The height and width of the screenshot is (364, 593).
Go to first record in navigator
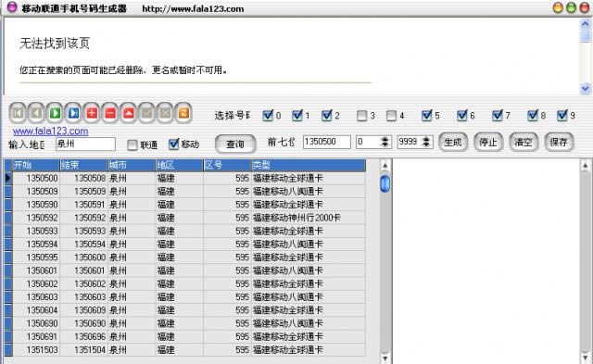(x=18, y=113)
